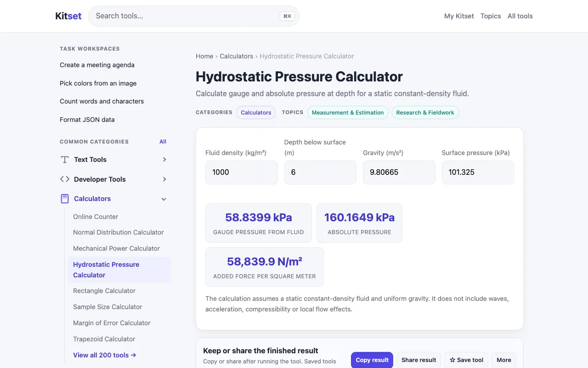Select the Measurement & Estimation topic tag

[x=348, y=113]
